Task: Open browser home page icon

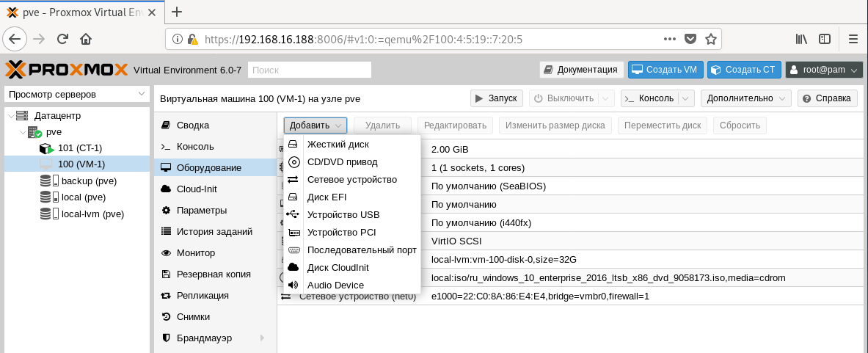Action: click(86, 40)
